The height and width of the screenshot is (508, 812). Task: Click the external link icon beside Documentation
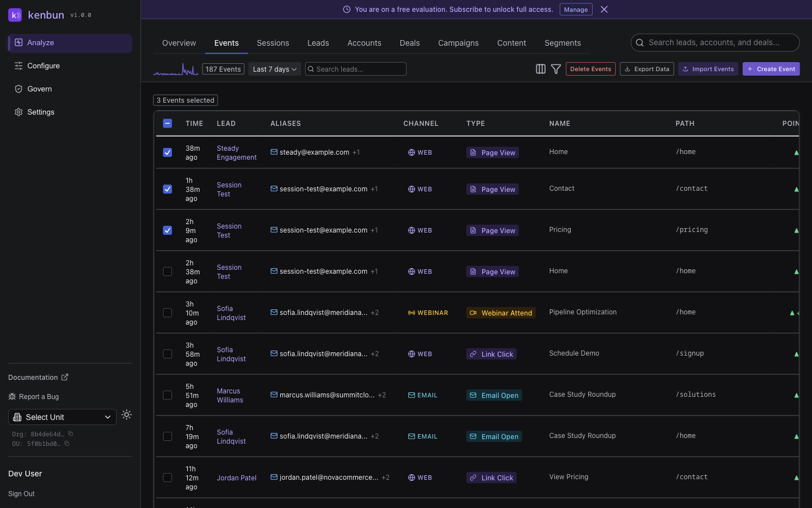point(65,377)
